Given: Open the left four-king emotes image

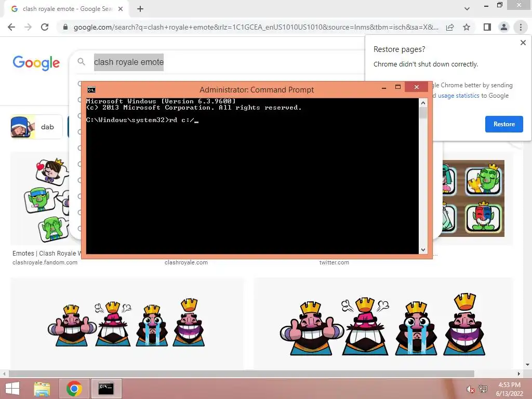Looking at the screenshot, I should pyautogui.click(x=127, y=323).
